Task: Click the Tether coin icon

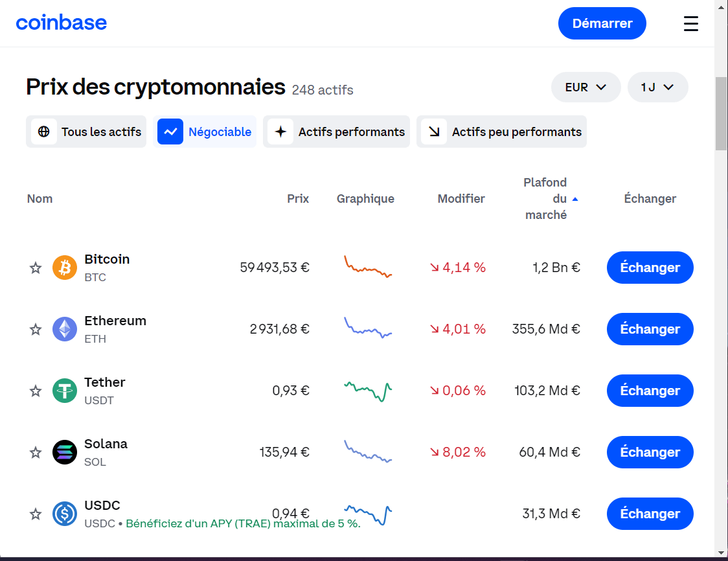Action: (64, 391)
